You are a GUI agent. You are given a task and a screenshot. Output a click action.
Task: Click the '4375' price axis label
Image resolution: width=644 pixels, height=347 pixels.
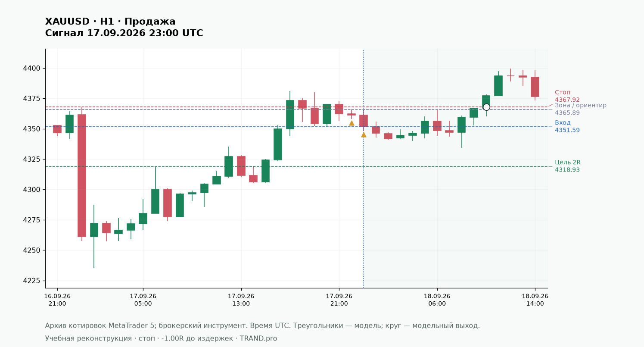pyautogui.click(x=32, y=99)
